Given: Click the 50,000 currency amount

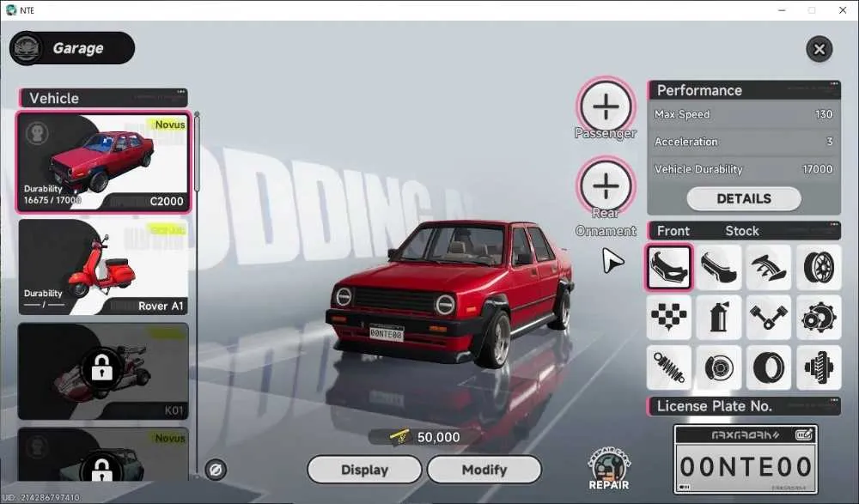Looking at the screenshot, I should click(x=438, y=437).
